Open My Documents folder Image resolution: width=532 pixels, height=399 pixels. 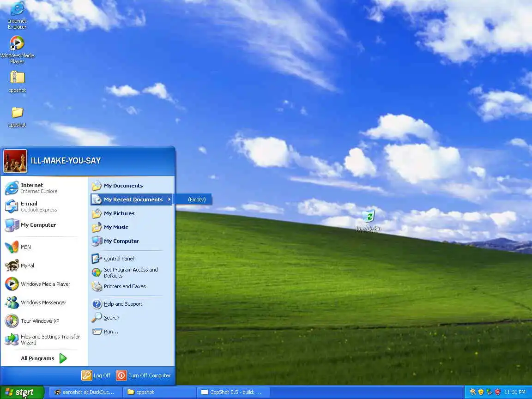coord(132,186)
